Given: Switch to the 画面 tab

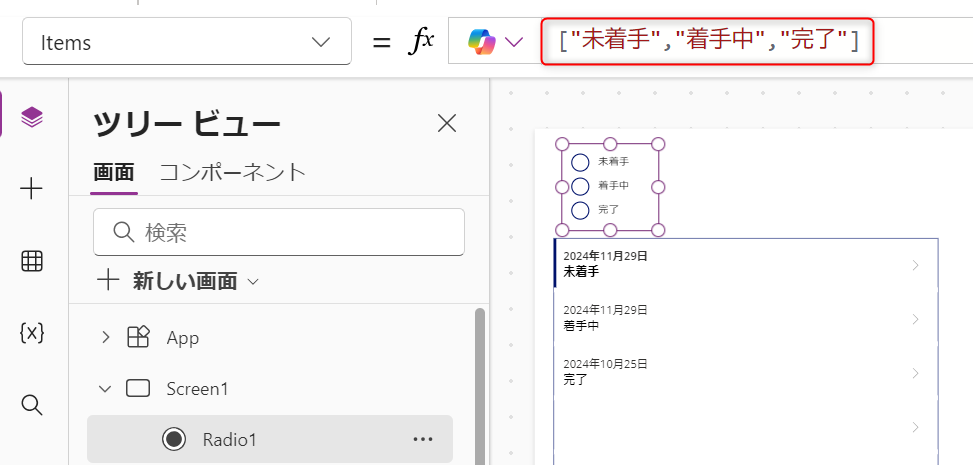Looking at the screenshot, I should [x=114, y=173].
